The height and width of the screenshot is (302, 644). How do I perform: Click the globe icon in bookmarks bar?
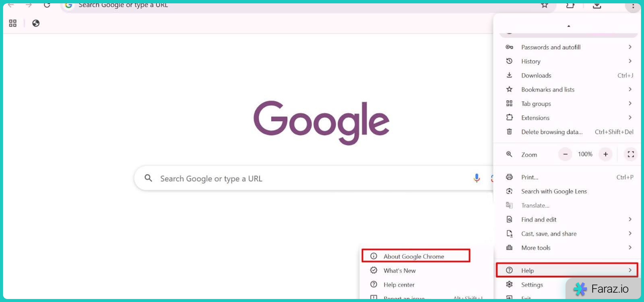[x=36, y=23]
